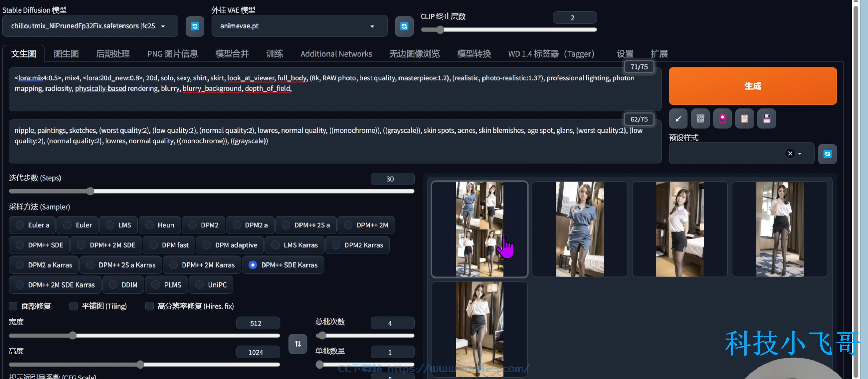The height and width of the screenshot is (379, 868).
Task: Adjust the CLIP stop layers slider
Action: point(509,30)
